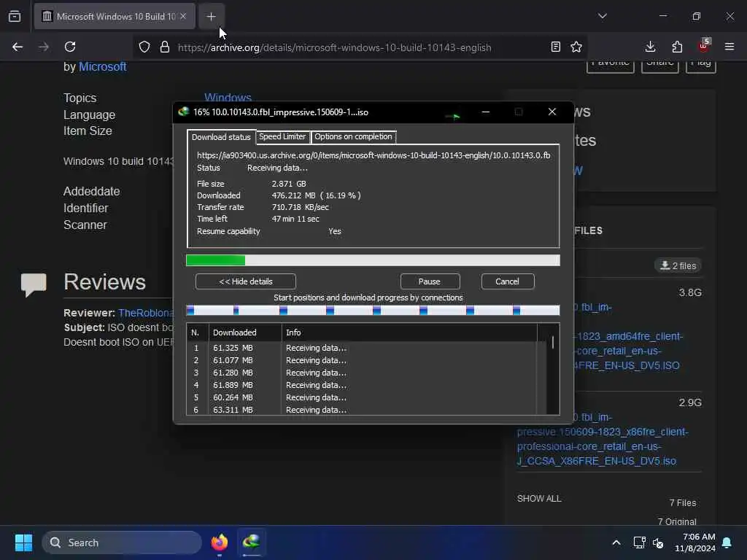View site security padlock info
Viewport: 747px width, 560px height.
165,47
